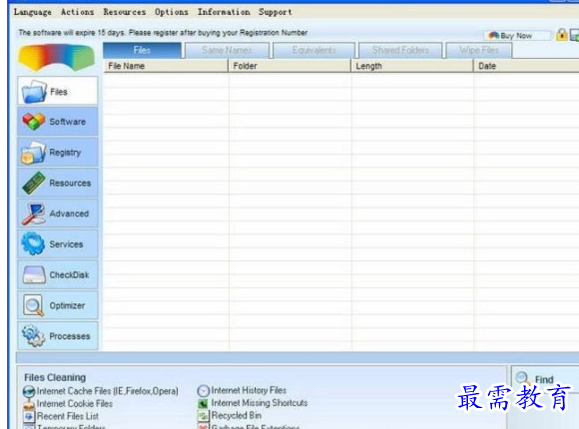Open the Advanced section in sidebar
This screenshot has width=579, height=429.
(58, 213)
